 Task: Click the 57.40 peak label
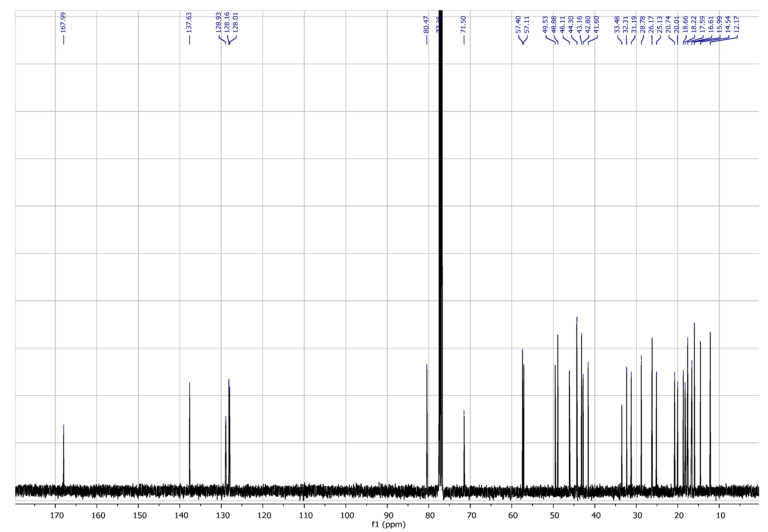point(518,24)
